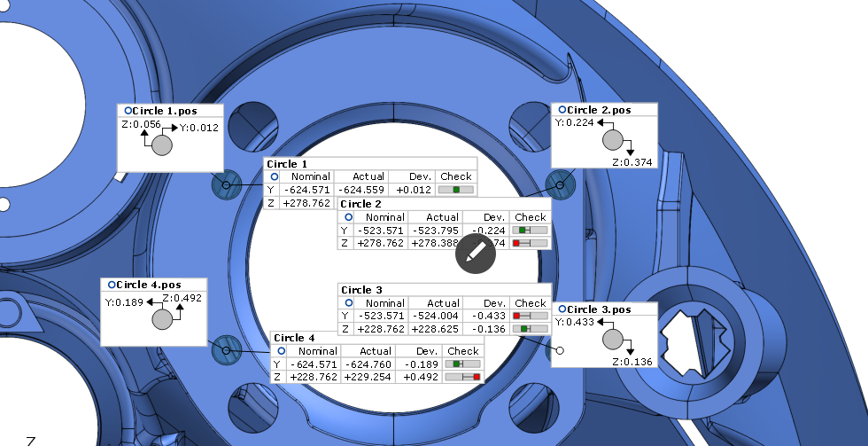The image size is (868, 446).
Task: Click the Z:0.492 value in Circle 4.pos
Action: point(182,298)
